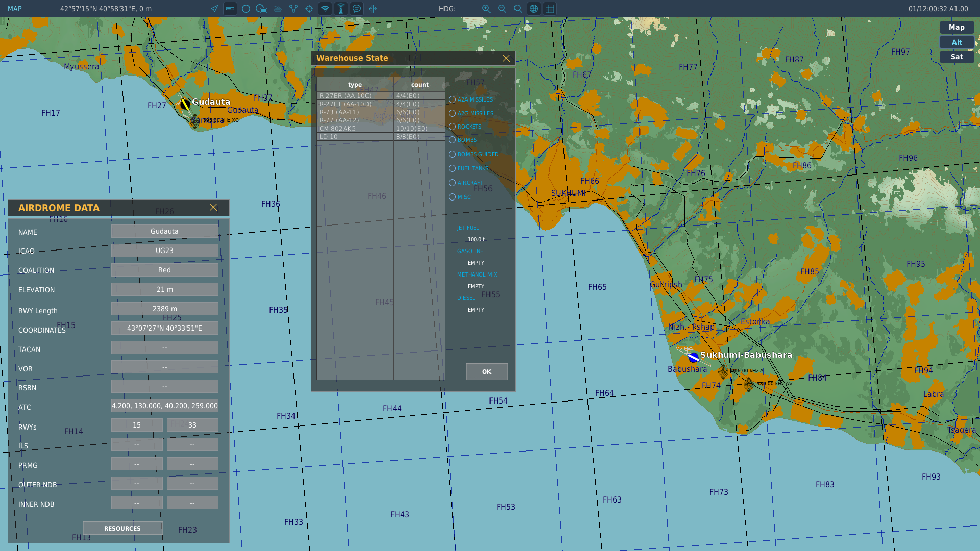The width and height of the screenshot is (980, 551).
Task: Click the cursor coordinates readout in top bar
Action: [106, 9]
